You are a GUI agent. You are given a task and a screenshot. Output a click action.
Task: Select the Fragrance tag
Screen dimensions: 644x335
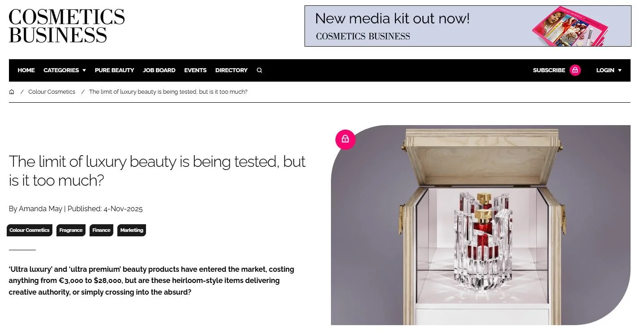pyautogui.click(x=71, y=230)
